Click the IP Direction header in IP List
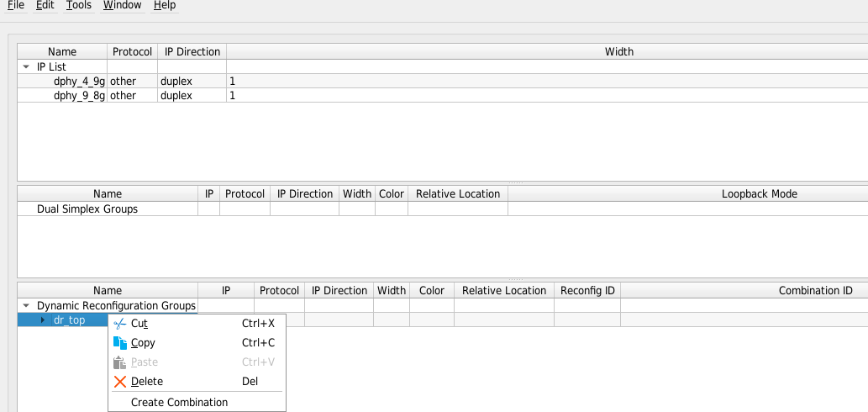868x412 pixels. 192,51
